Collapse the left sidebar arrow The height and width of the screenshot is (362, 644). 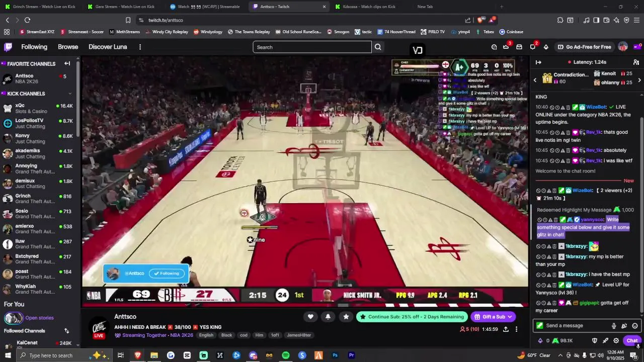pyautogui.click(x=67, y=63)
